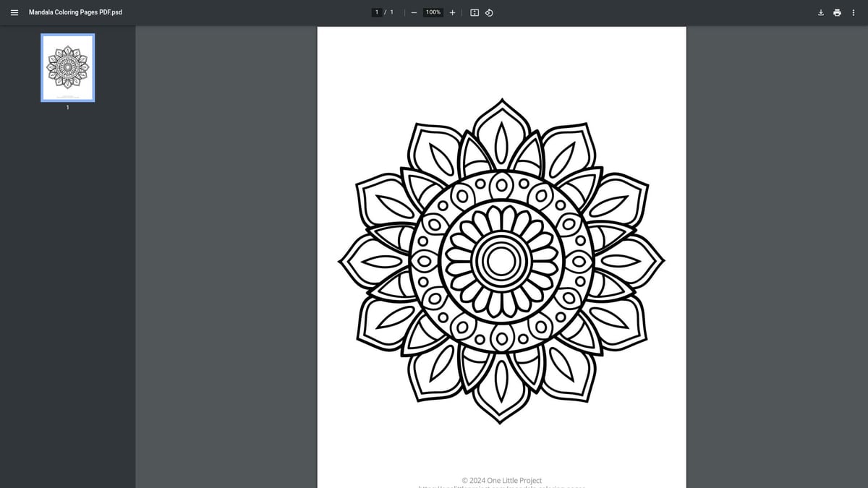Image resolution: width=868 pixels, height=488 pixels.
Task: Click the Mandala Coloring Pages PDF.psd title
Action: tap(75, 12)
